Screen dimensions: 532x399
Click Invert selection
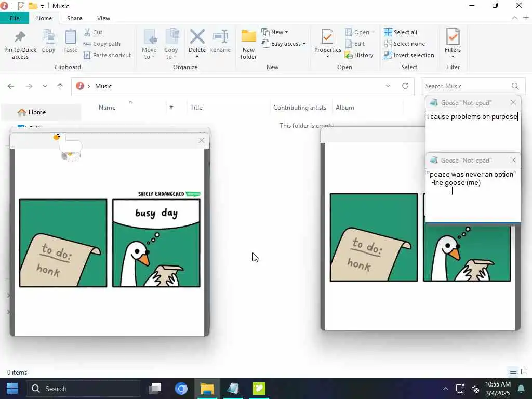[409, 55]
